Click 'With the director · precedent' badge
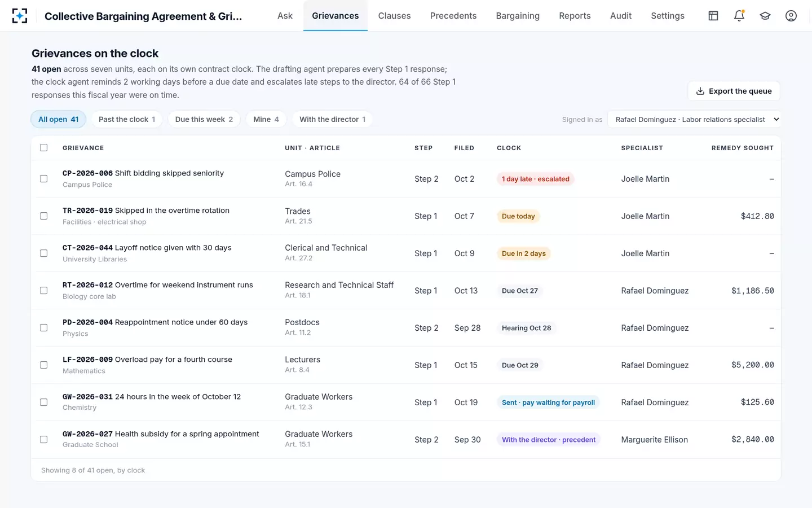The width and height of the screenshot is (812, 508). (549, 440)
